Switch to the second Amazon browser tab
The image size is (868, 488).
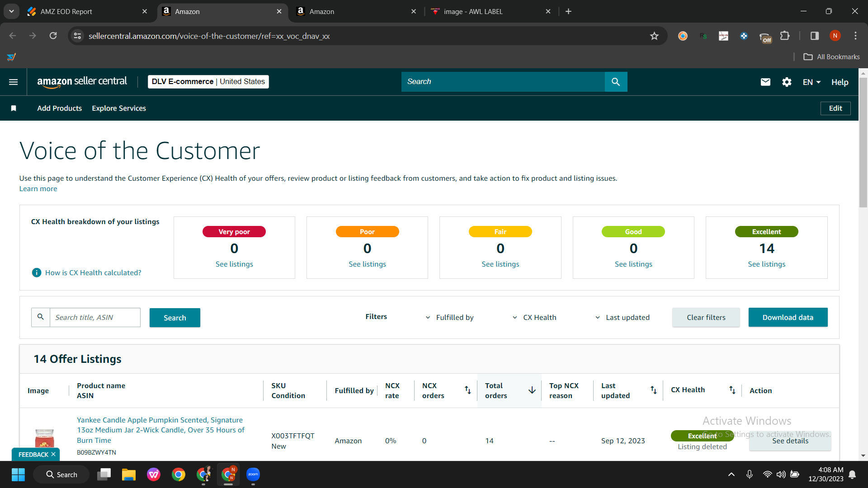pos(356,11)
